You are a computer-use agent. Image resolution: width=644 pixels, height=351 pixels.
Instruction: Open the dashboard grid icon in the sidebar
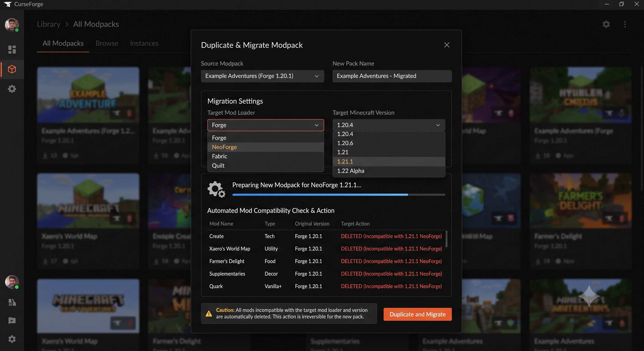tap(12, 49)
